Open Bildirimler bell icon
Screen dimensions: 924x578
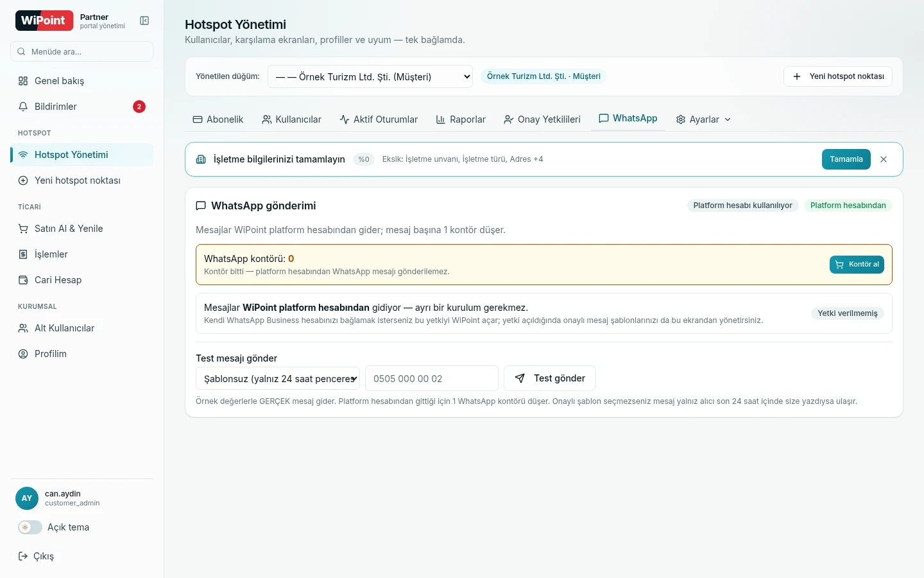click(23, 107)
